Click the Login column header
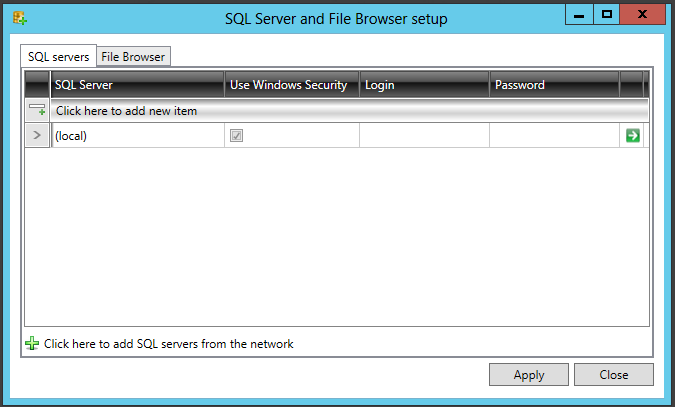The width and height of the screenshot is (675, 409). [424, 85]
